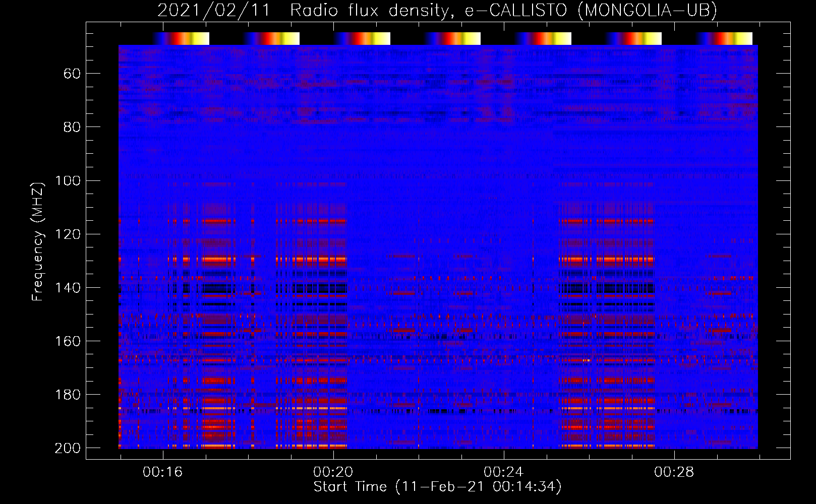This screenshot has width=816, height=504.
Task: Click the '00:28' time tick label
Action: [x=674, y=472]
